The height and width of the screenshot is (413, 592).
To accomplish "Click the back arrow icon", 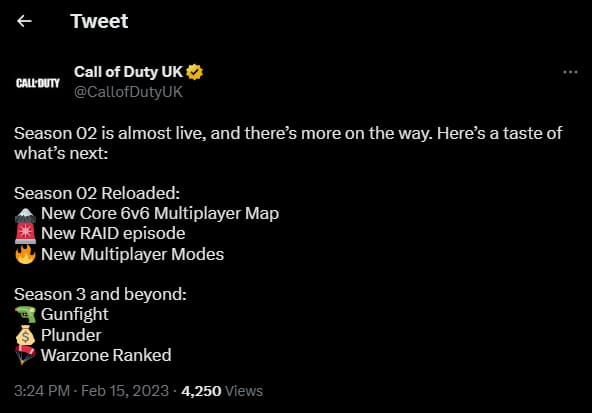I will coord(25,21).
